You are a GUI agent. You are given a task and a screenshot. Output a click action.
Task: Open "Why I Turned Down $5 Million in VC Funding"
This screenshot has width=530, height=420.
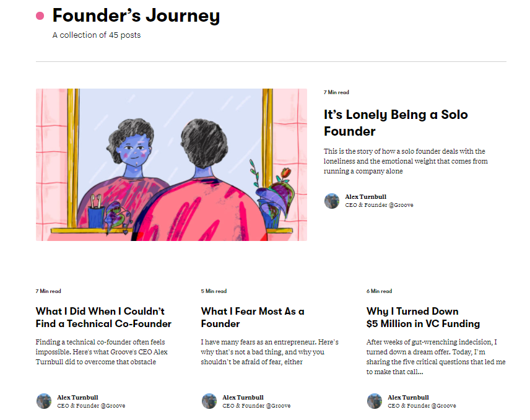pyautogui.click(x=423, y=317)
